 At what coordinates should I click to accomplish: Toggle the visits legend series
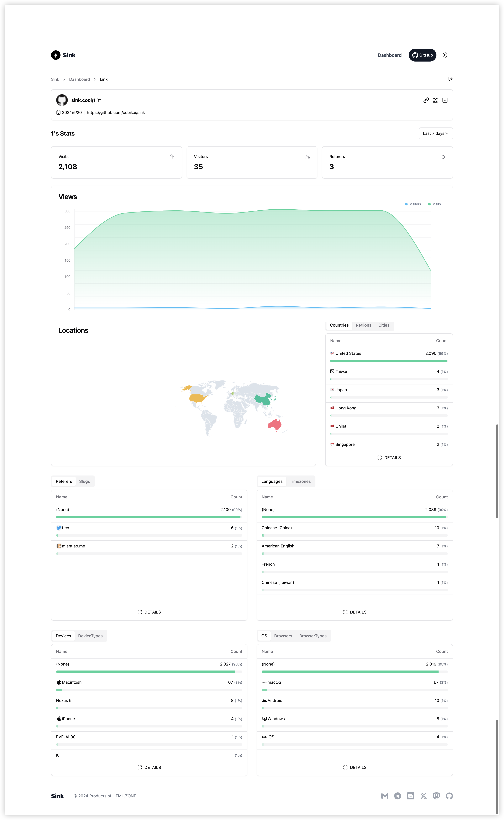click(434, 204)
